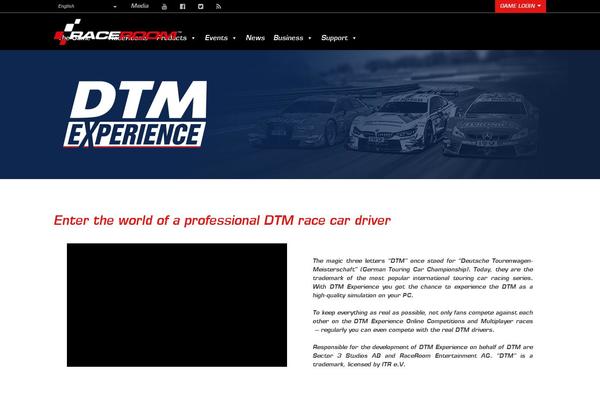
Task: Open the Media link
Action: click(140, 6)
